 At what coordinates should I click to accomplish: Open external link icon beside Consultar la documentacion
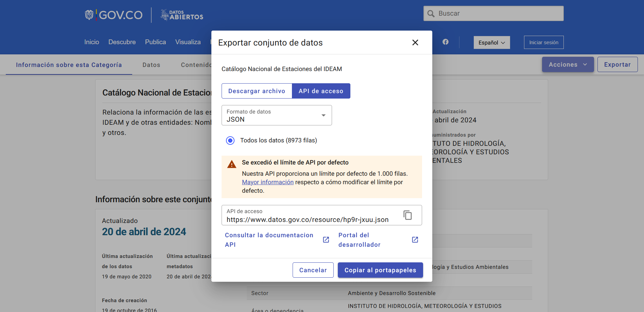[x=326, y=240]
